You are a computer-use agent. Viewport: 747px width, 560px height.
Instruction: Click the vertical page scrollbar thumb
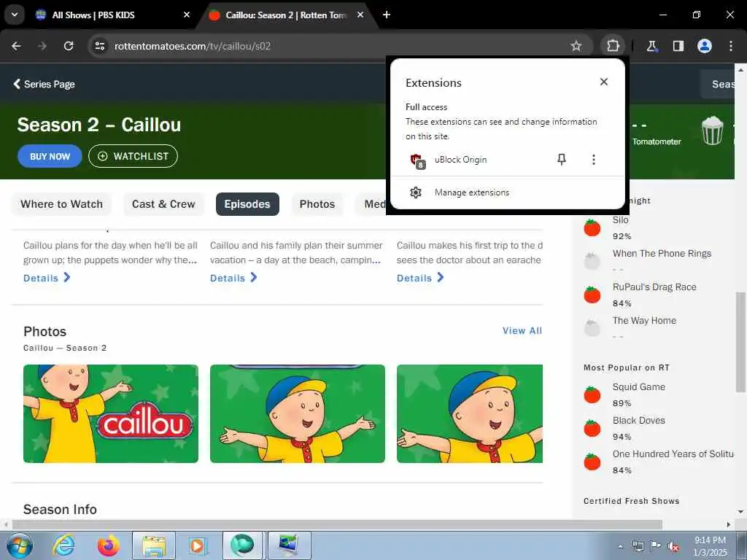click(740, 341)
